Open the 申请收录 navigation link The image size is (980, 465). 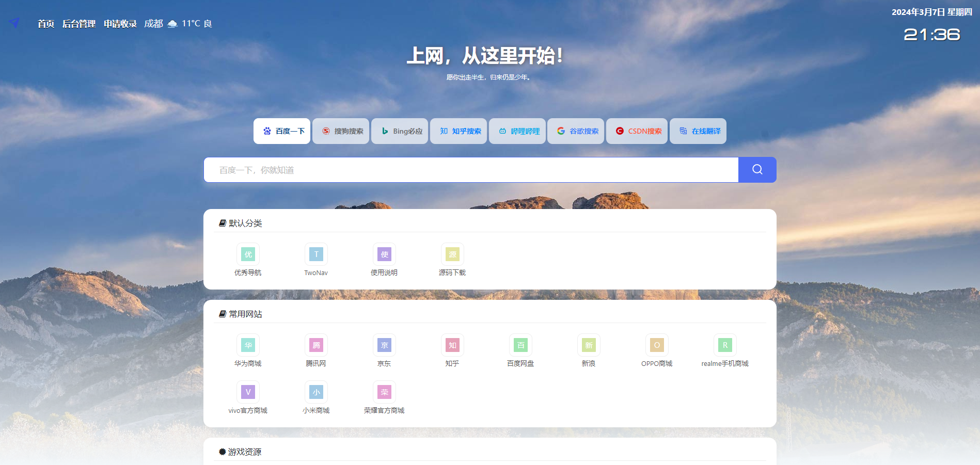(x=120, y=24)
